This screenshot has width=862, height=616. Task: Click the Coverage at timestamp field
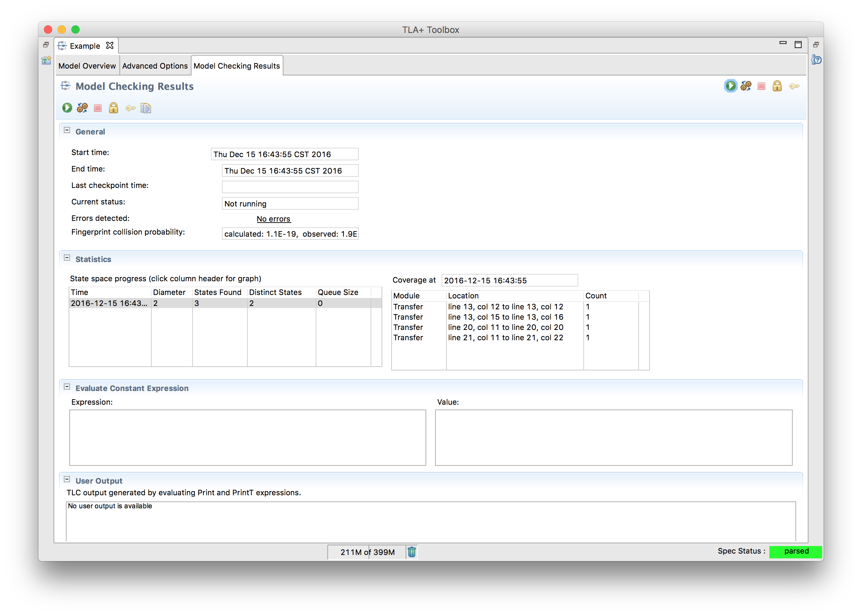(x=510, y=280)
